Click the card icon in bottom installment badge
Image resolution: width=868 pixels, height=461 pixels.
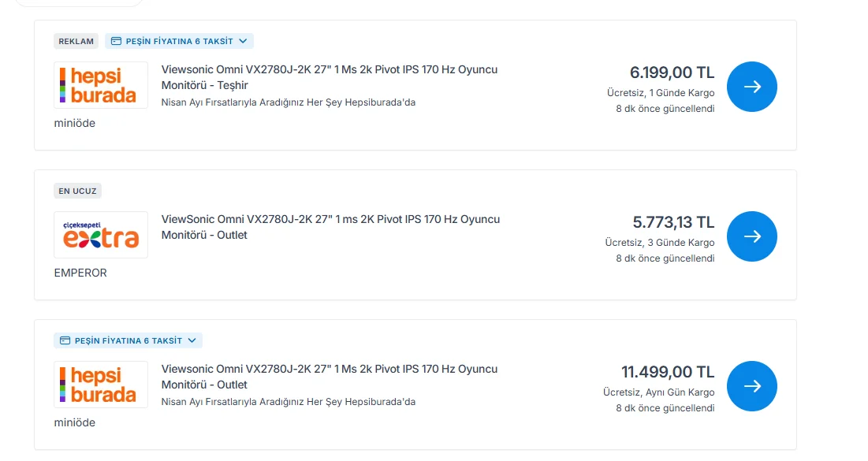[x=65, y=340]
